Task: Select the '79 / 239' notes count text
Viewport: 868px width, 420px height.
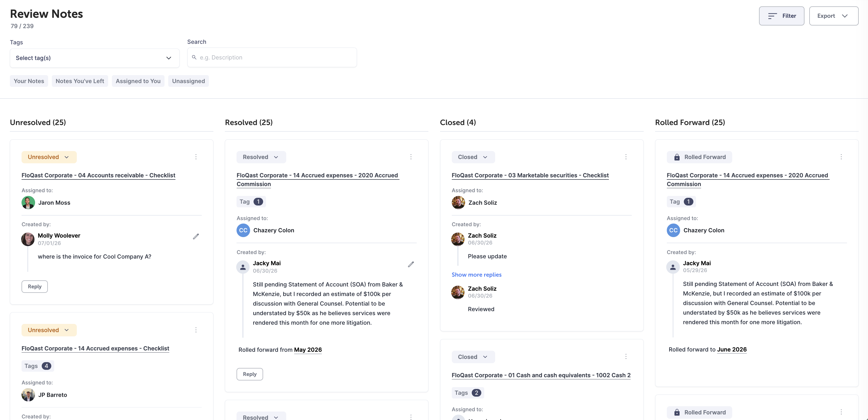Action: tap(22, 26)
